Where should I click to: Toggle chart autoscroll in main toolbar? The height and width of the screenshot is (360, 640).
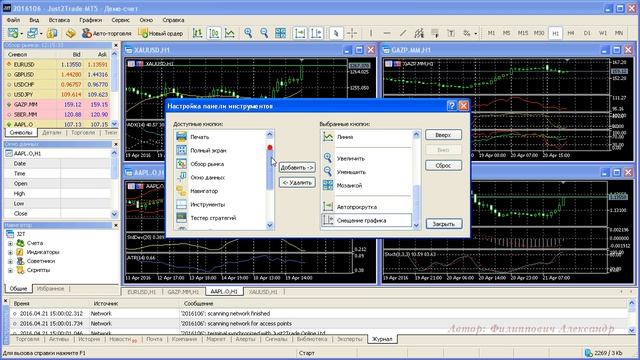[300, 33]
